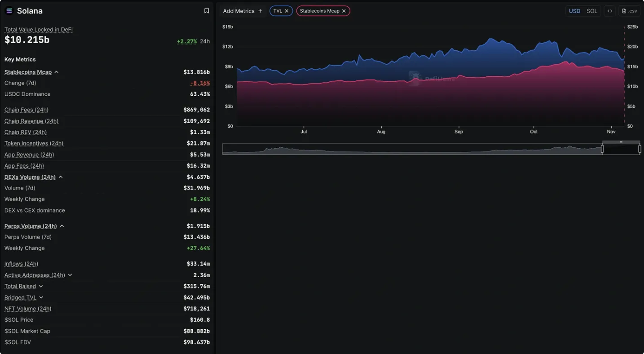
Task: Collapse the Perps Volume section
Action: pos(62,226)
